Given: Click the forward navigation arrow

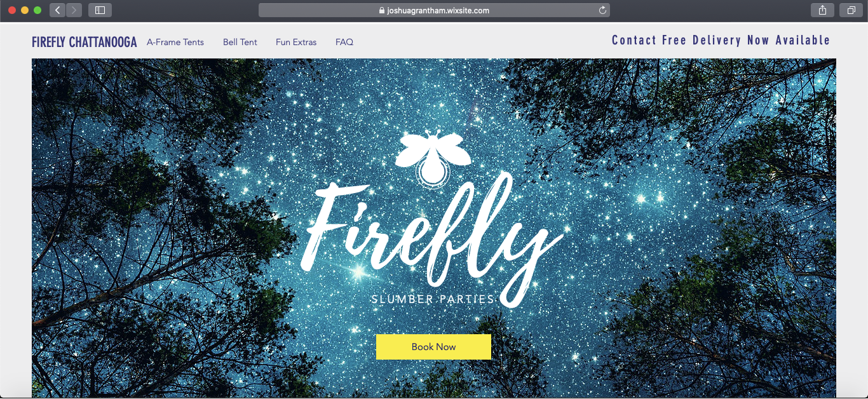Looking at the screenshot, I should tap(74, 10).
